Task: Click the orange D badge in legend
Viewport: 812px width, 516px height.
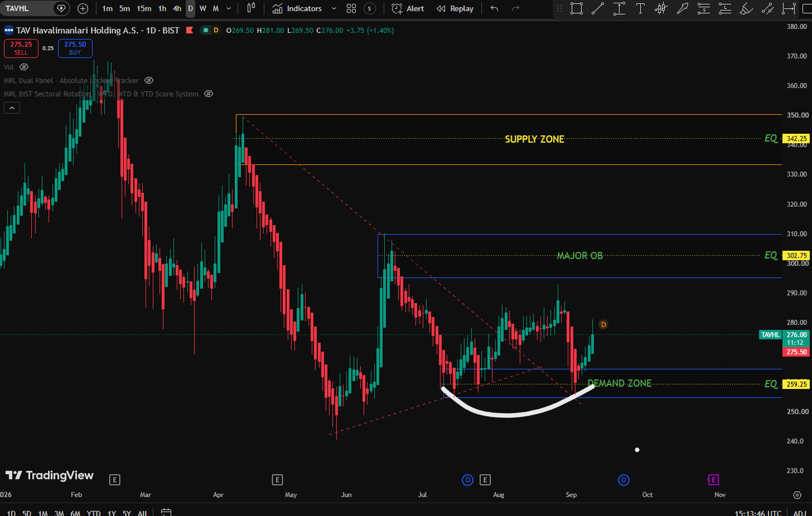Action: pyautogui.click(x=216, y=30)
